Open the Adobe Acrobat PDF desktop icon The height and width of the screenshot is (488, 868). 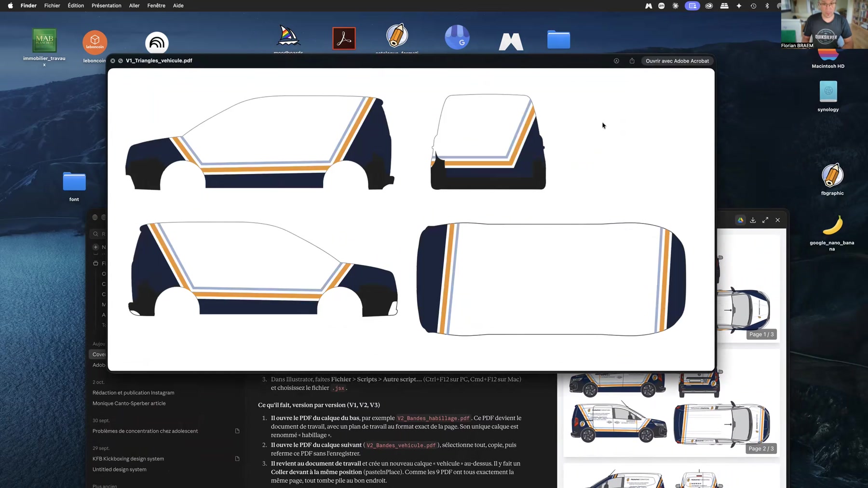pos(344,39)
